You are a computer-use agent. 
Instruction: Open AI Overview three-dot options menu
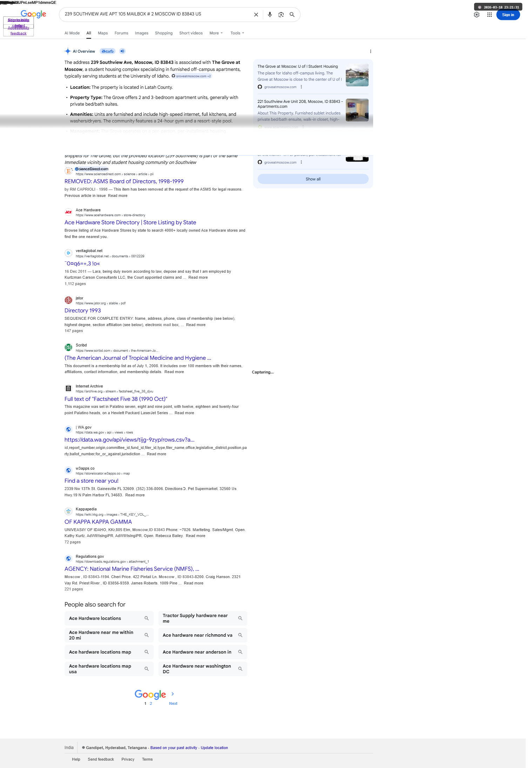click(371, 51)
